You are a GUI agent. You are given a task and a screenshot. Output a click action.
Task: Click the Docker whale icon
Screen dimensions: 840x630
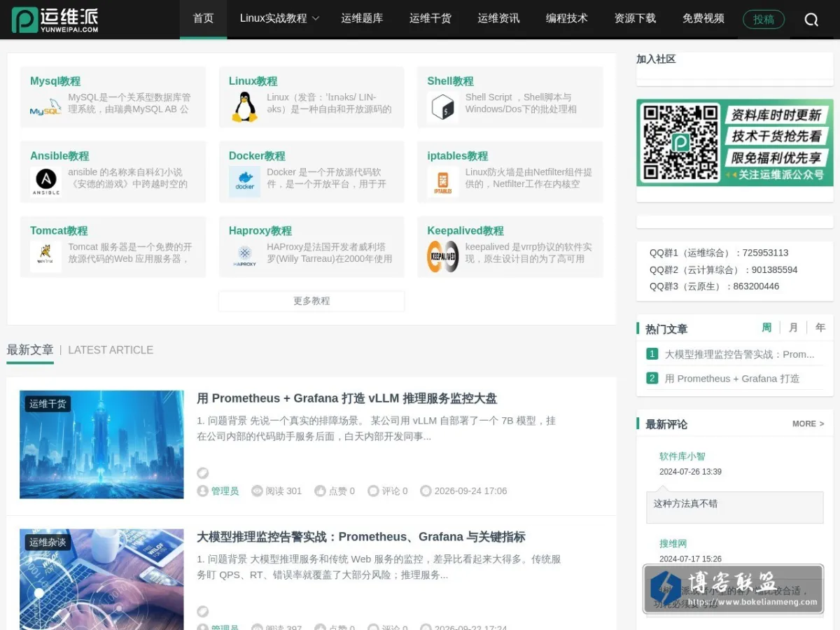click(x=244, y=183)
